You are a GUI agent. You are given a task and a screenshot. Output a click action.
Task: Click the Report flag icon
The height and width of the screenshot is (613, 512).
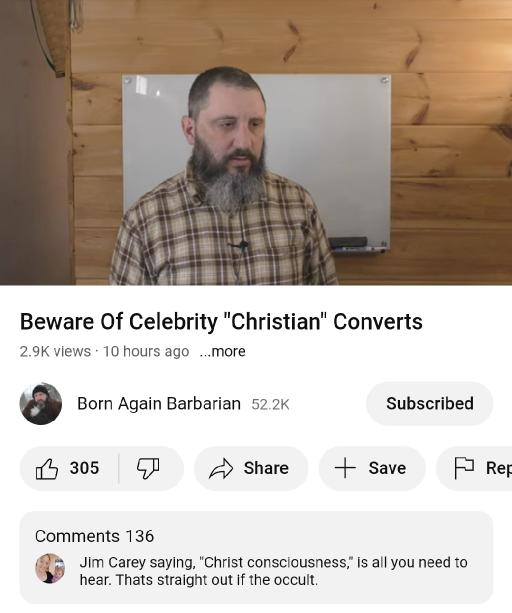tap(464, 468)
